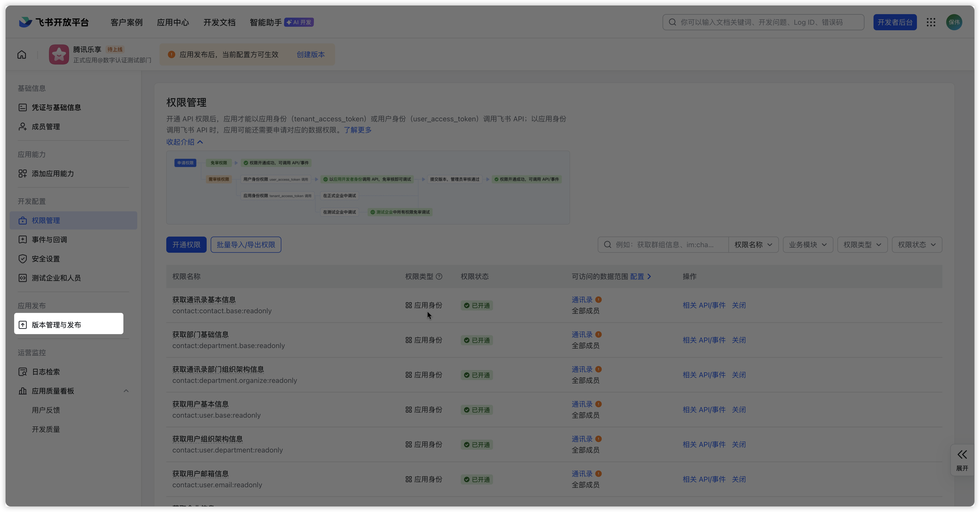Open the 权限名称 search type dropdown
The height and width of the screenshot is (512, 980).
(753, 245)
